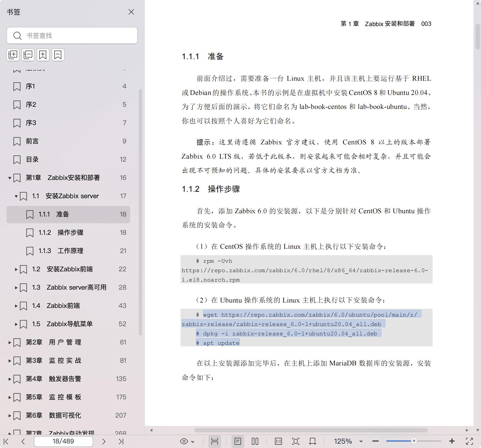Zoom in with plus button
Screen dimensions: 481x448
pyautogui.click(x=452, y=441)
